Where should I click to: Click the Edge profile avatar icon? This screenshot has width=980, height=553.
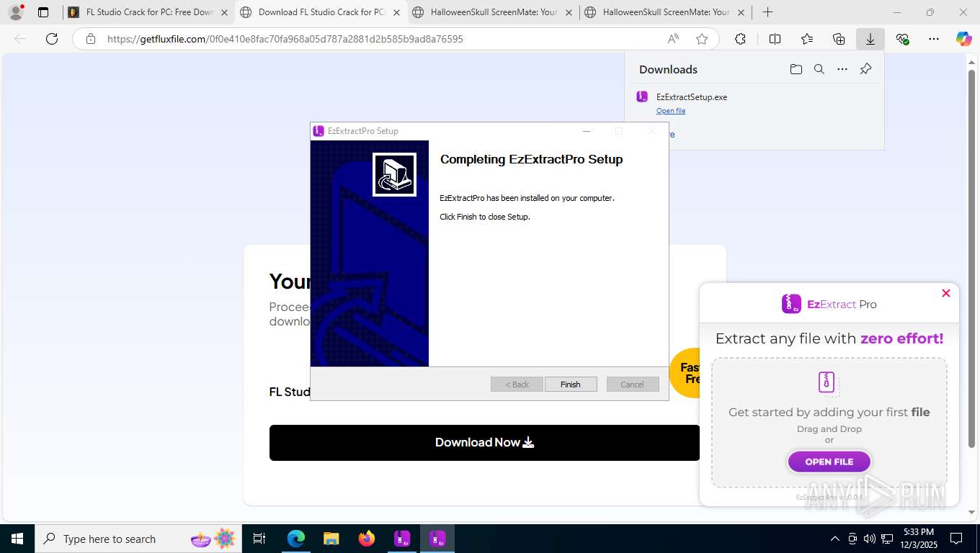click(15, 12)
